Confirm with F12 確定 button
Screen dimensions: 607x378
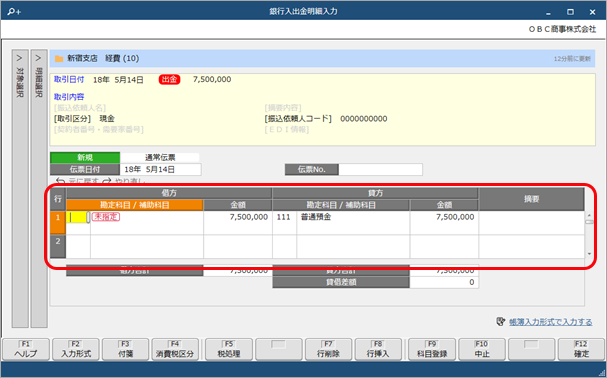click(581, 349)
